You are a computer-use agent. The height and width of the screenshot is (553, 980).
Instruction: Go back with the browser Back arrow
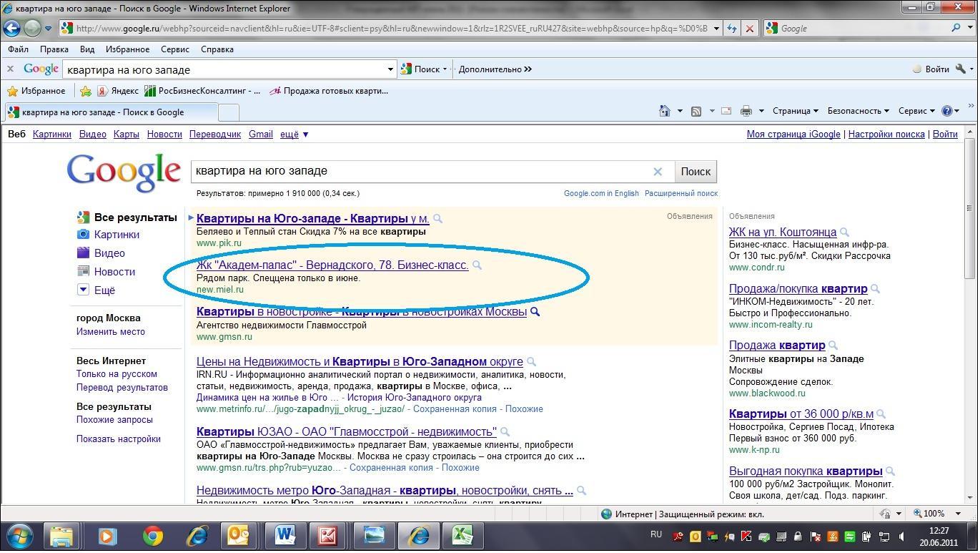tap(11, 28)
